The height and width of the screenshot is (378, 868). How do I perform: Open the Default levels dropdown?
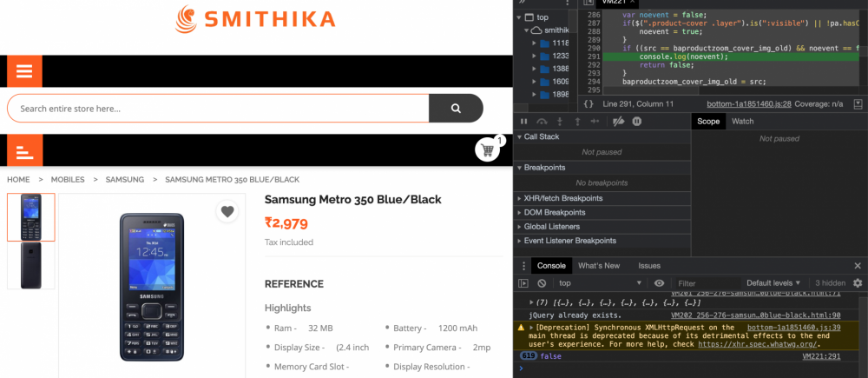[x=773, y=283]
